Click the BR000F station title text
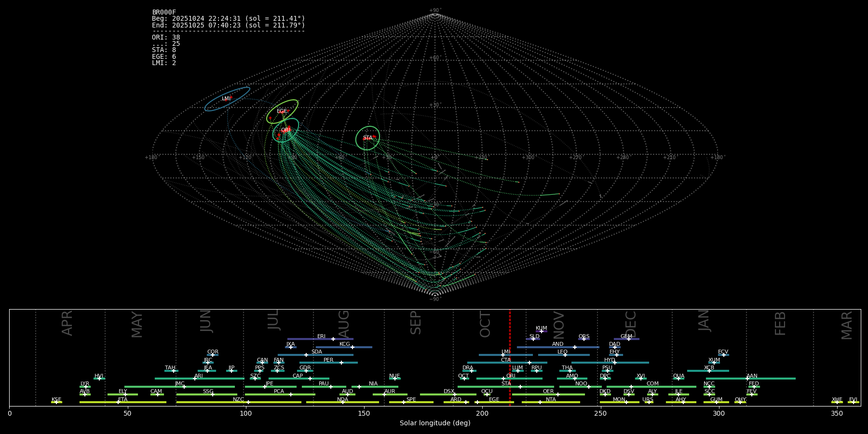The width and height of the screenshot is (868, 434). [164, 13]
